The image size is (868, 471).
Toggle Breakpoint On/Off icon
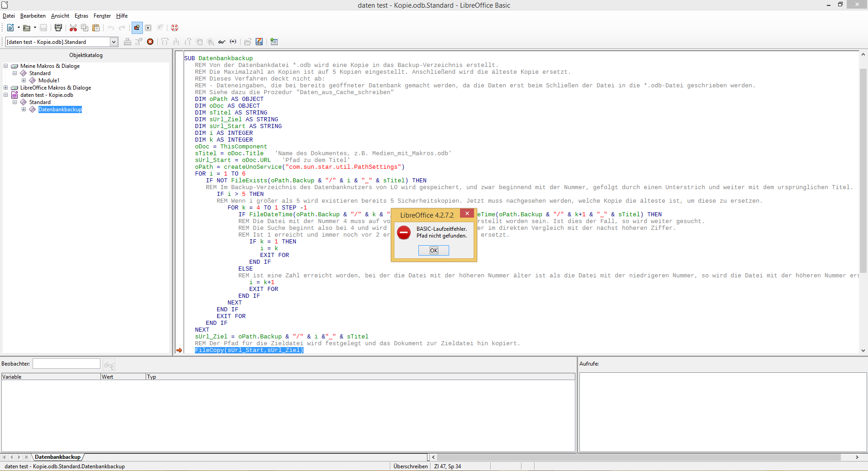[x=199, y=42]
